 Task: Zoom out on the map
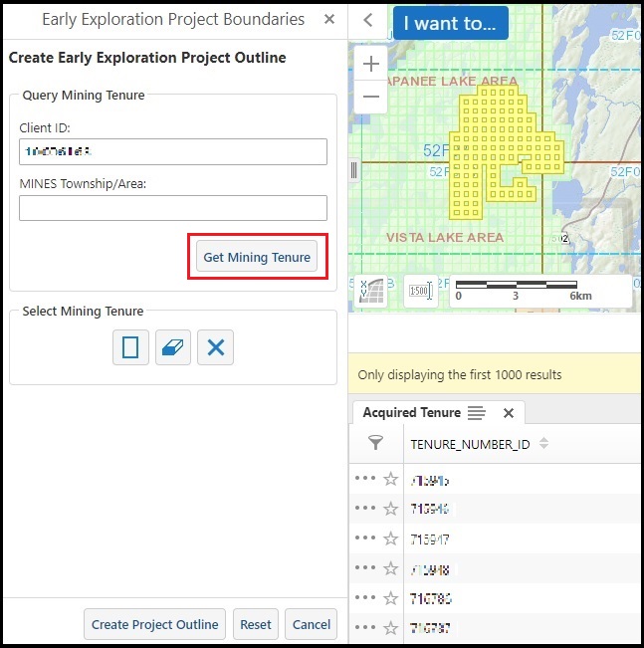click(370, 97)
